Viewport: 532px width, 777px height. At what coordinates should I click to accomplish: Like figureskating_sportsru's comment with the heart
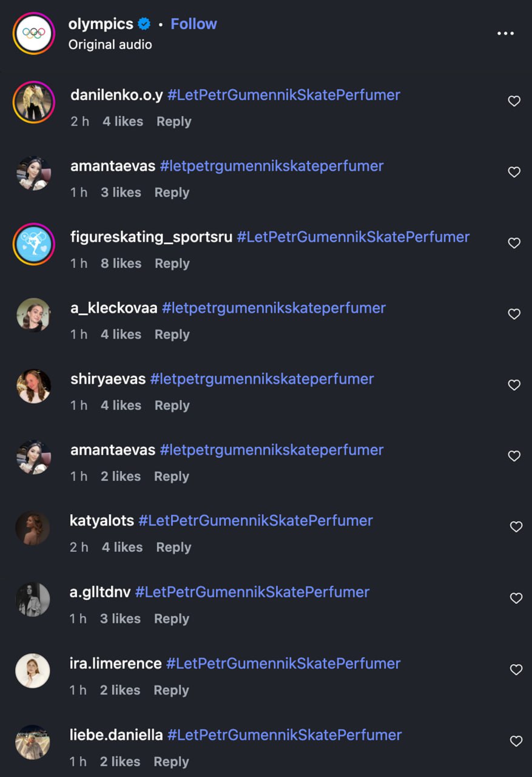(x=514, y=243)
